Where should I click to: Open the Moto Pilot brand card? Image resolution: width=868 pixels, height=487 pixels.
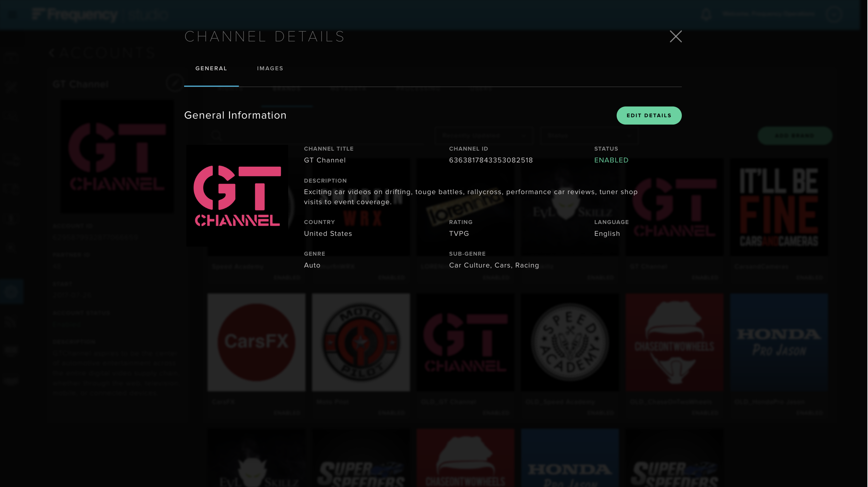361,356
